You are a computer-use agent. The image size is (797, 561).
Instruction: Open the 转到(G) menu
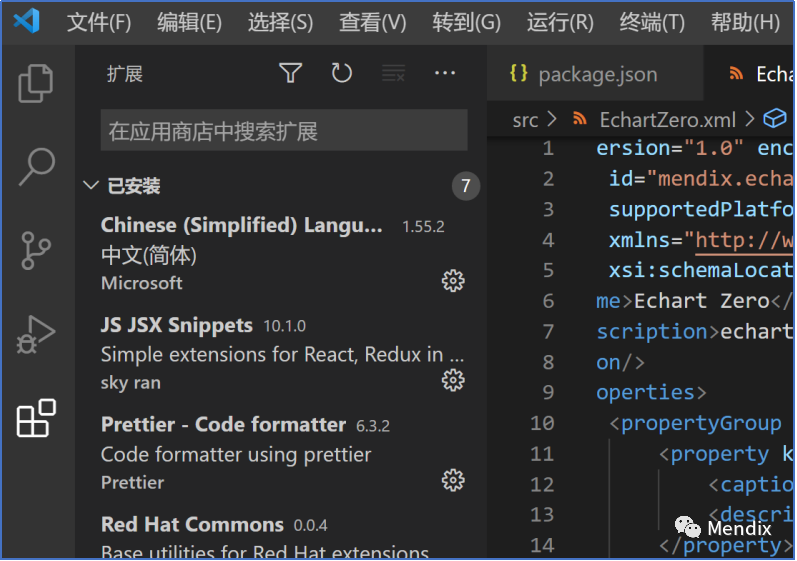coord(467,22)
